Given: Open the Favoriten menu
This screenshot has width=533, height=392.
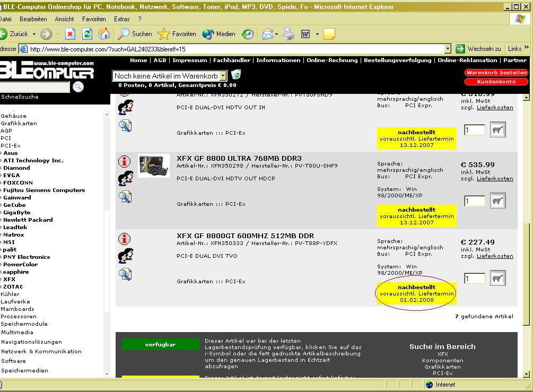Looking at the screenshot, I should [x=94, y=19].
